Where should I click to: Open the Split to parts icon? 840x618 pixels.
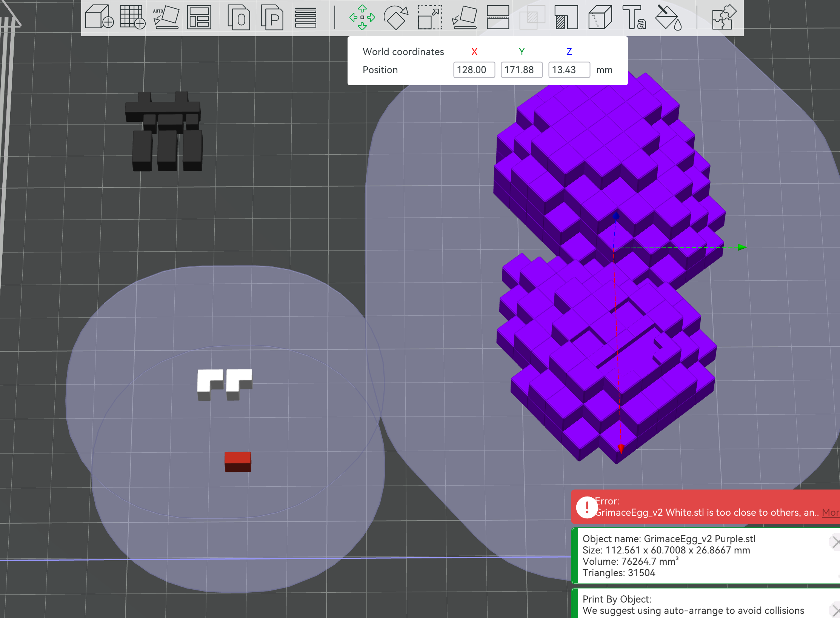tap(272, 17)
